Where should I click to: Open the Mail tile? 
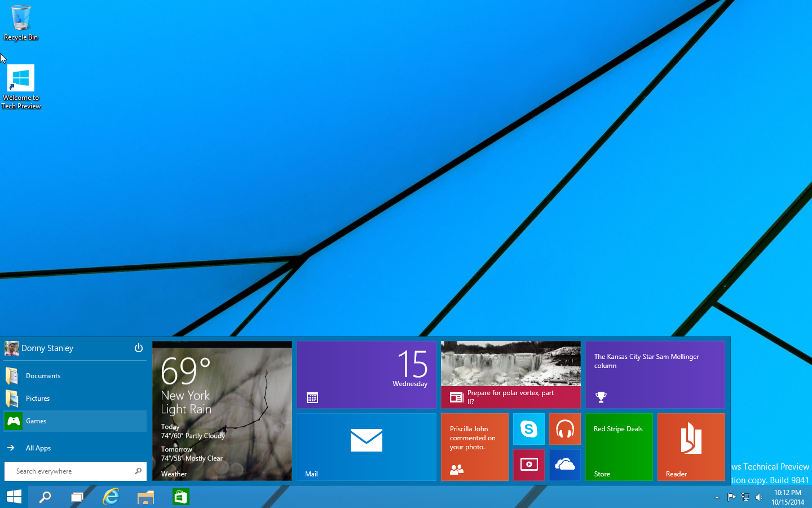point(366,446)
